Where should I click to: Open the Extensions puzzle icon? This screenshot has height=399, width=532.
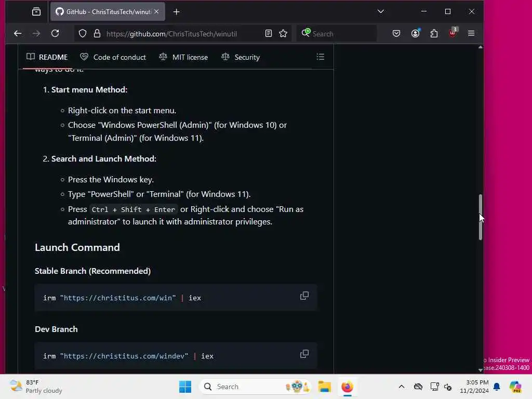(x=434, y=33)
